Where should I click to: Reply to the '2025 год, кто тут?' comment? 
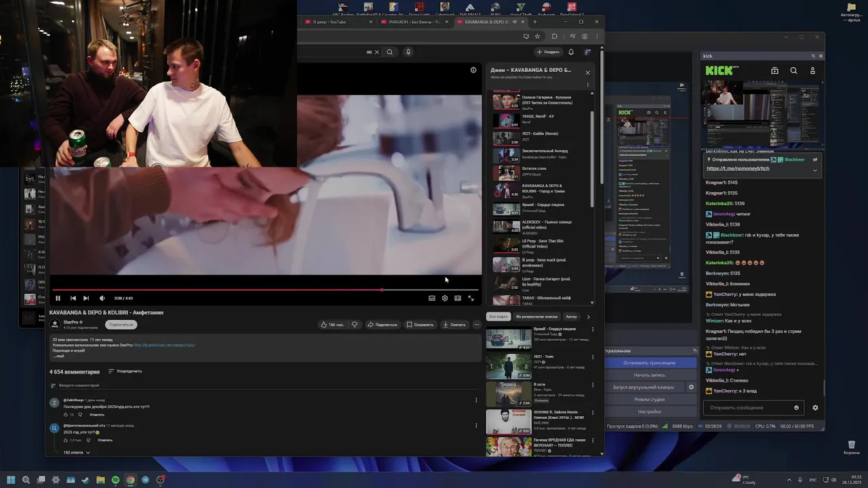(105, 440)
